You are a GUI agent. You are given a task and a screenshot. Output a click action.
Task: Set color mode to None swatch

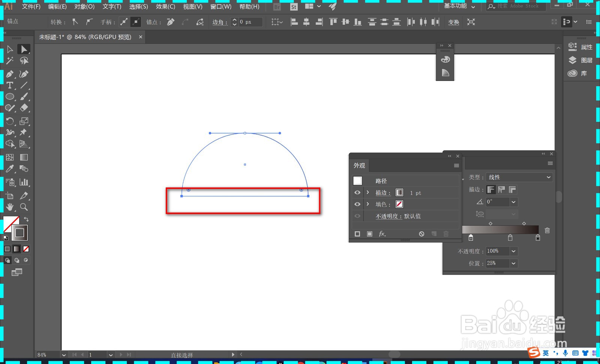(x=26, y=249)
